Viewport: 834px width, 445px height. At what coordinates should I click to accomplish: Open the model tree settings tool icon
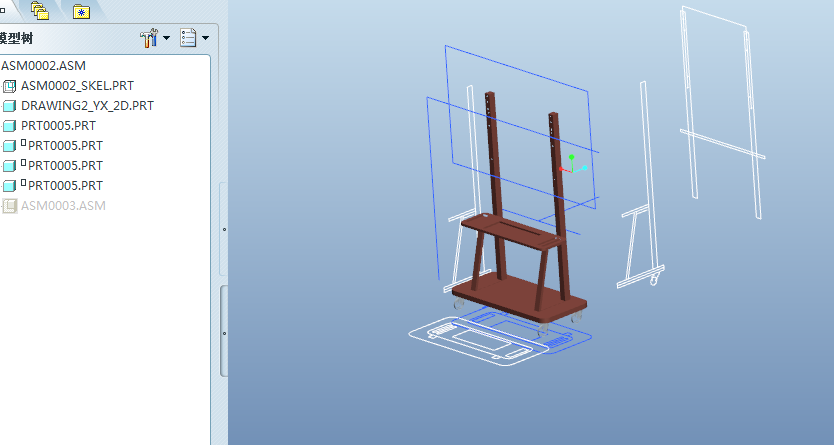(149, 38)
